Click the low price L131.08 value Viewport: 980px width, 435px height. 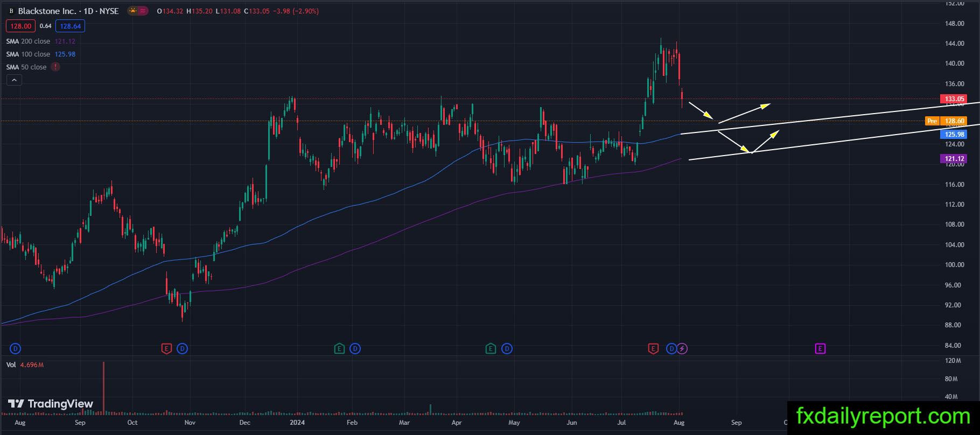(228, 11)
